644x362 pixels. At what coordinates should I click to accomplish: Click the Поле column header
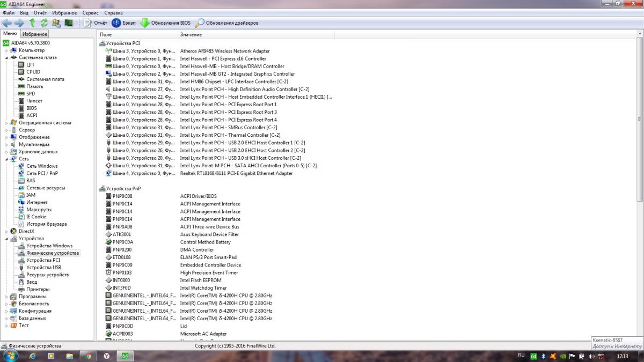(x=137, y=34)
